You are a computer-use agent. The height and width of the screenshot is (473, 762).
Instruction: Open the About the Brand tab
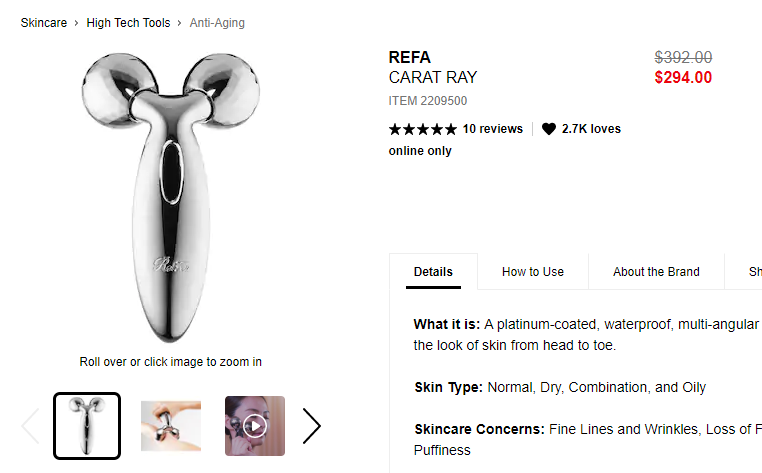point(656,271)
